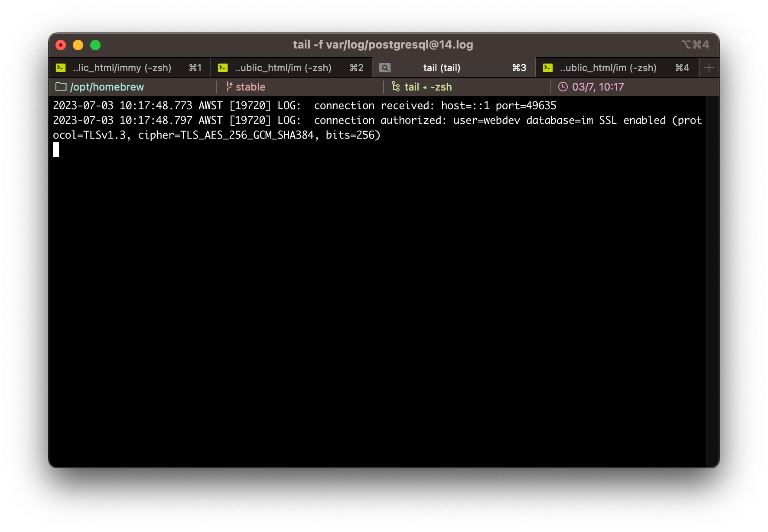Click the port=49635 value
The image size is (768, 532).
coord(526,106)
